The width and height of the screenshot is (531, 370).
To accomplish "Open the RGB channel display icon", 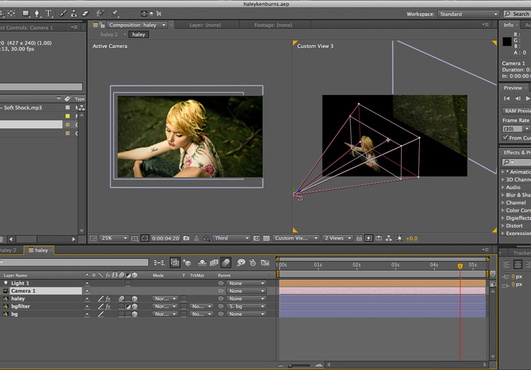I will (x=206, y=238).
